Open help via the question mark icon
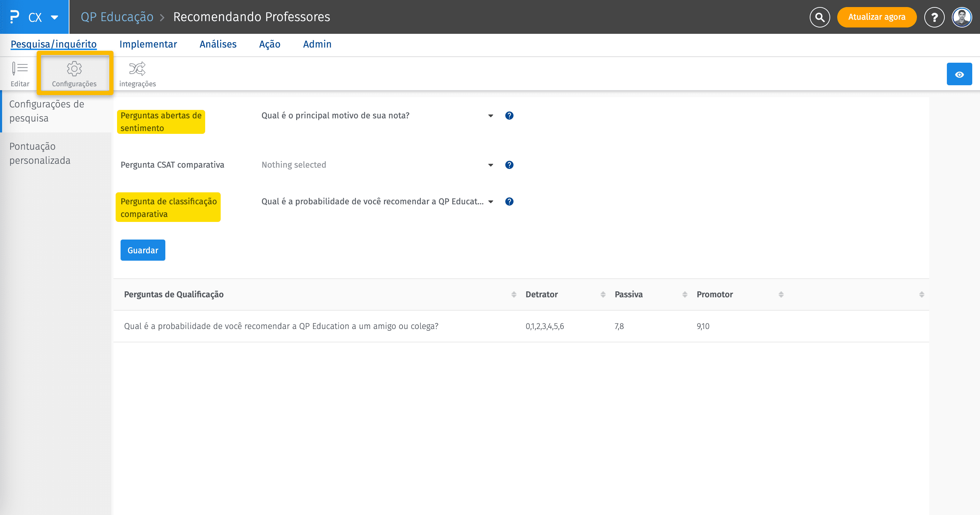 pyautogui.click(x=934, y=17)
